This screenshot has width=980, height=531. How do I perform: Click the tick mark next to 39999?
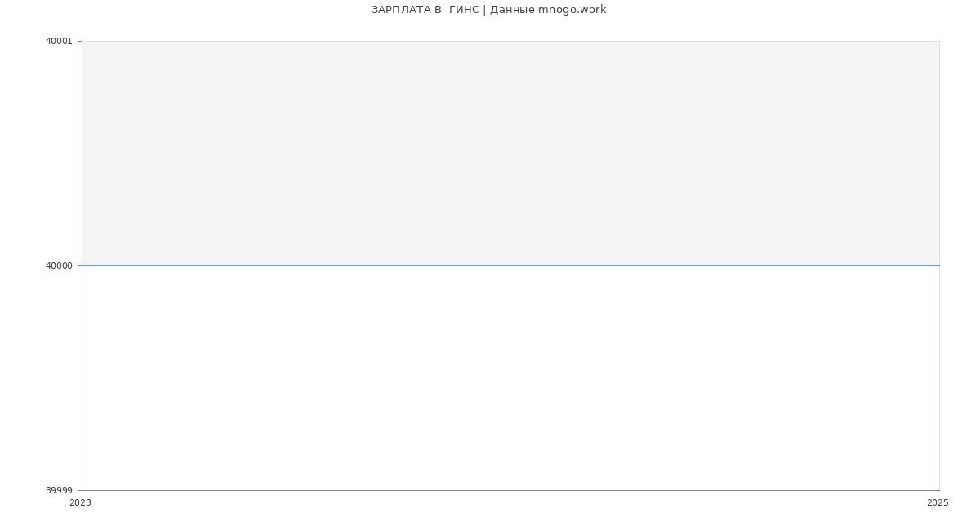(x=78, y=490)
